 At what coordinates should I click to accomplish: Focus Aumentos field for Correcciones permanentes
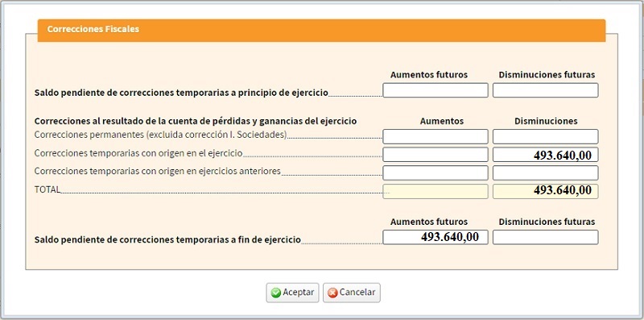[436, 136]
